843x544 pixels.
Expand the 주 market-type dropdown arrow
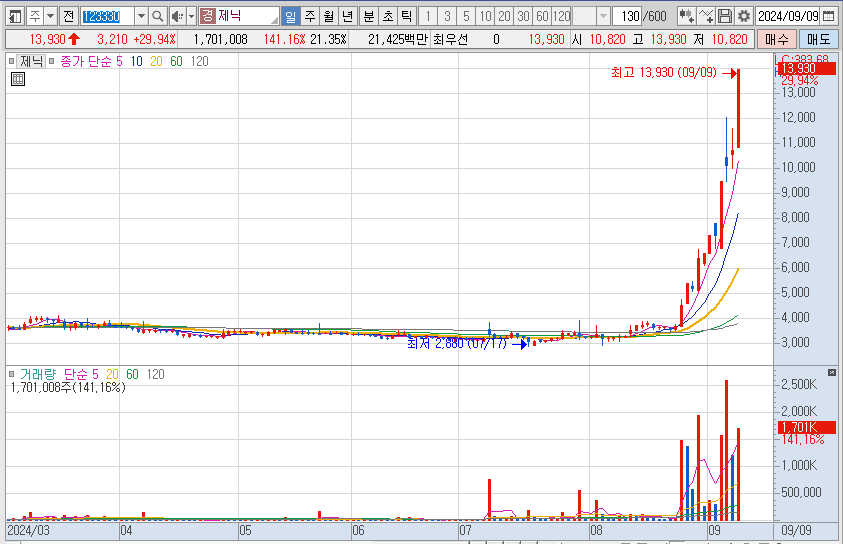pyautogui.click(x=51, y=16)
